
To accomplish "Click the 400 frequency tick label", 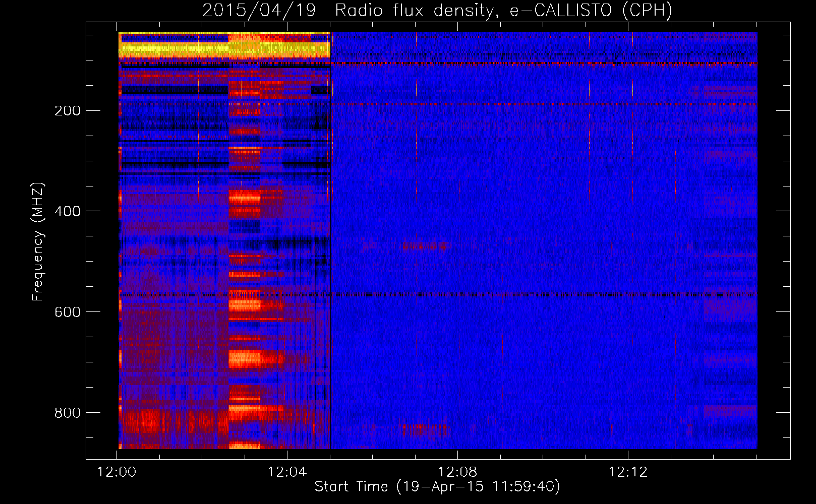I will (68, 211).
